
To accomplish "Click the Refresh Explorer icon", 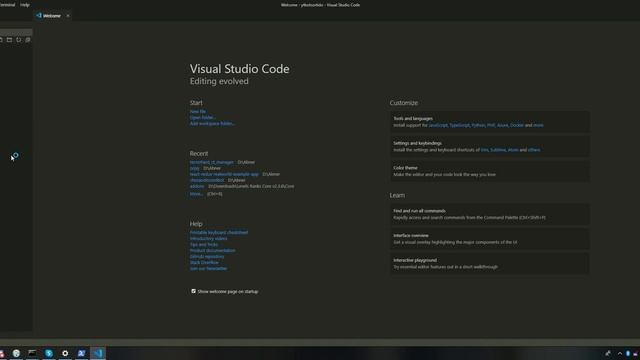I will pos(19,40).
